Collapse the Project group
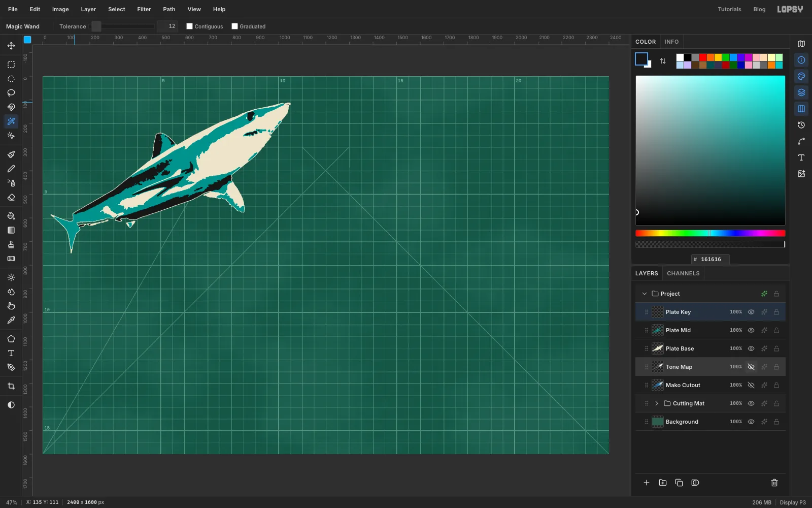812x508 pixels. 645,294
